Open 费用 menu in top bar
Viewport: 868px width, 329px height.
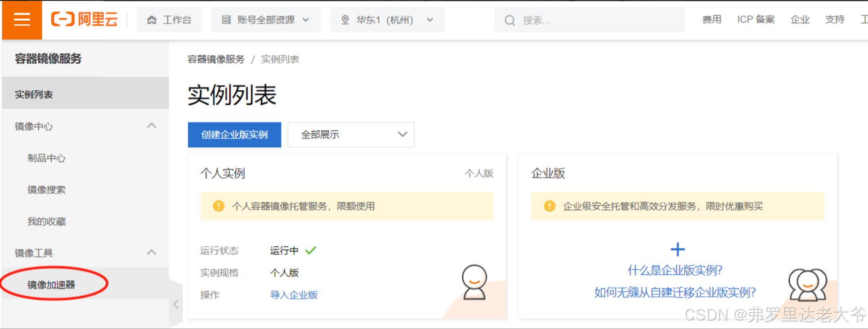(x=711, y=19)
